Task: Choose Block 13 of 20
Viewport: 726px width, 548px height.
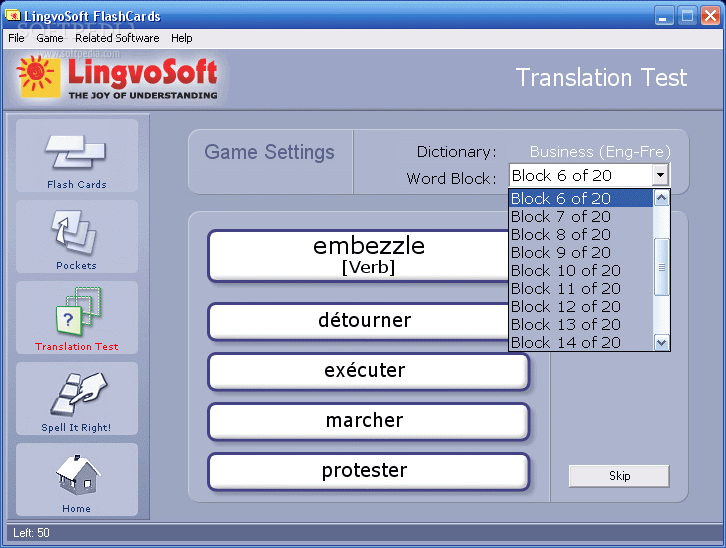Action: point(581,325)
